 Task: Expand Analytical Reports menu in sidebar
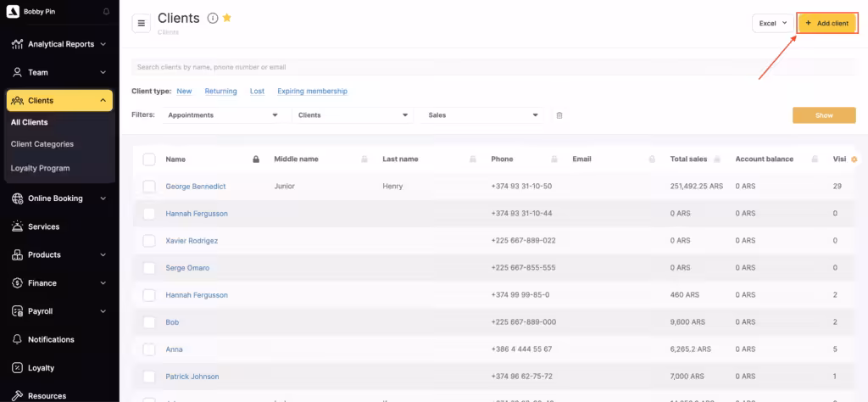(59, 44)
